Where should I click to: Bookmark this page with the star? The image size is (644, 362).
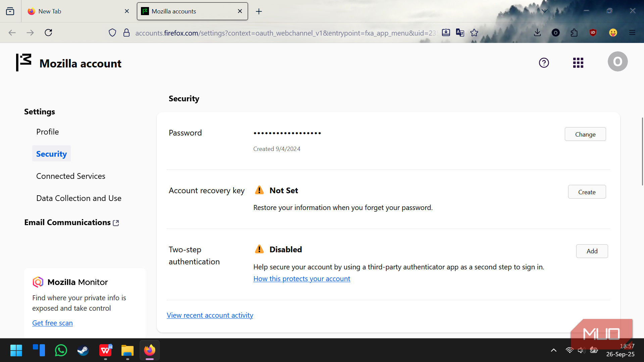click(474, 33)
